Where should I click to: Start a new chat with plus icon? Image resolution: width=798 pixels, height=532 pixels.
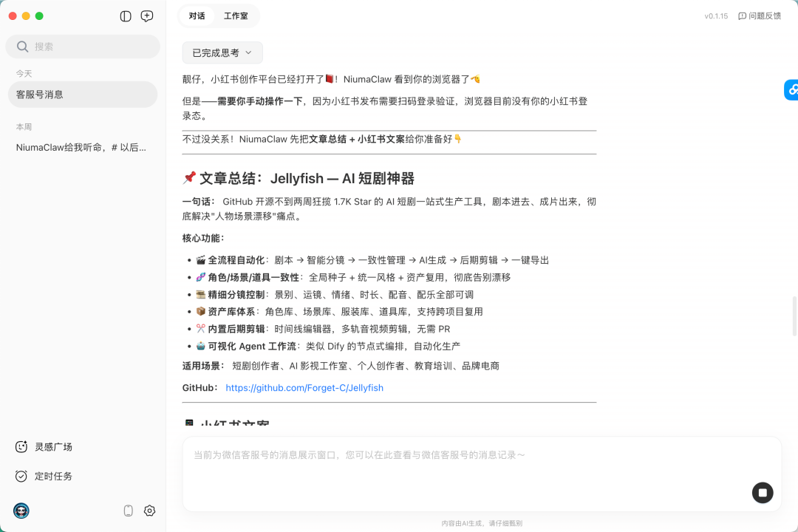147,16
